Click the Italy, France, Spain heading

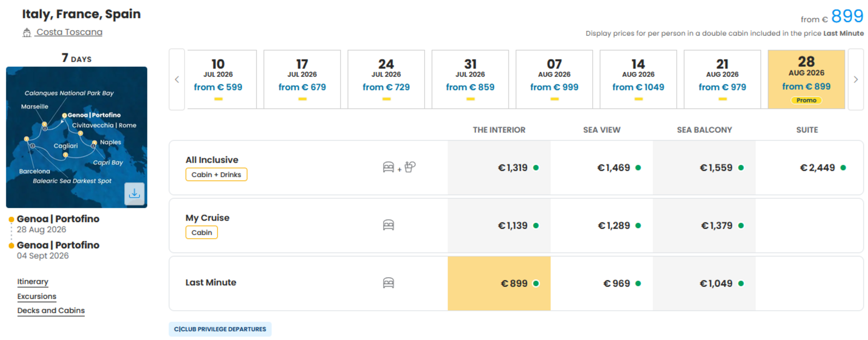click(81, 14)
